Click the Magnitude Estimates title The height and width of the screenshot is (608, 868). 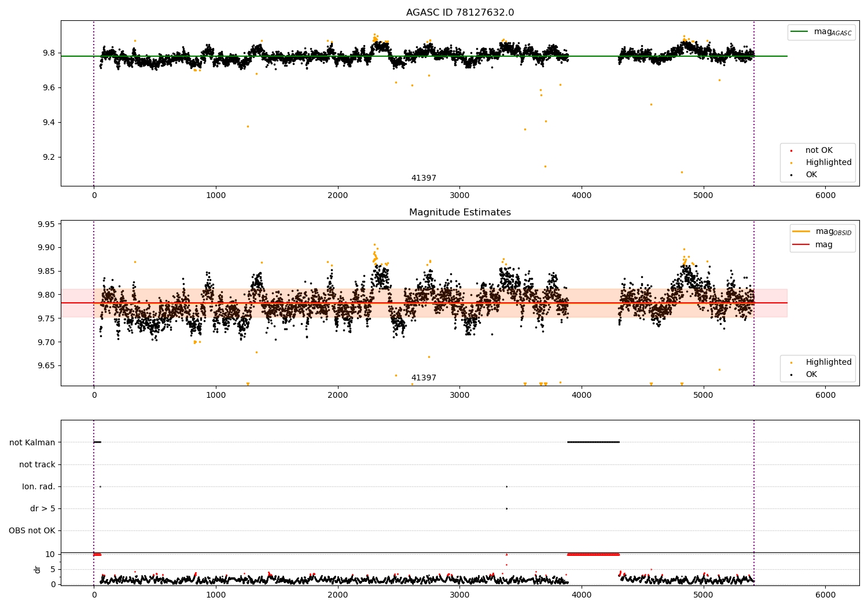tap(459, 213)
